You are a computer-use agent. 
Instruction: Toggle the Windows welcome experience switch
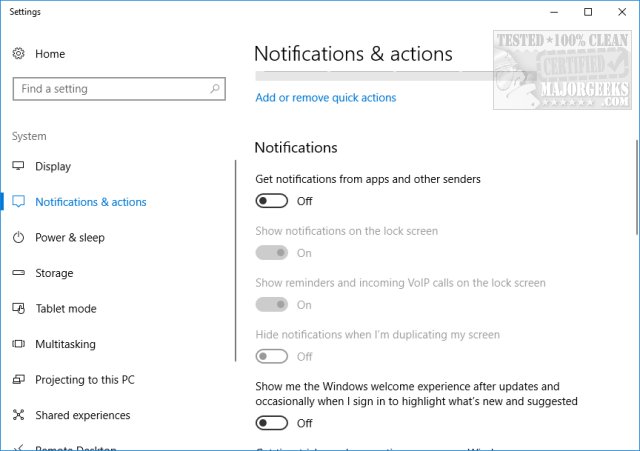tap(271, 423)
